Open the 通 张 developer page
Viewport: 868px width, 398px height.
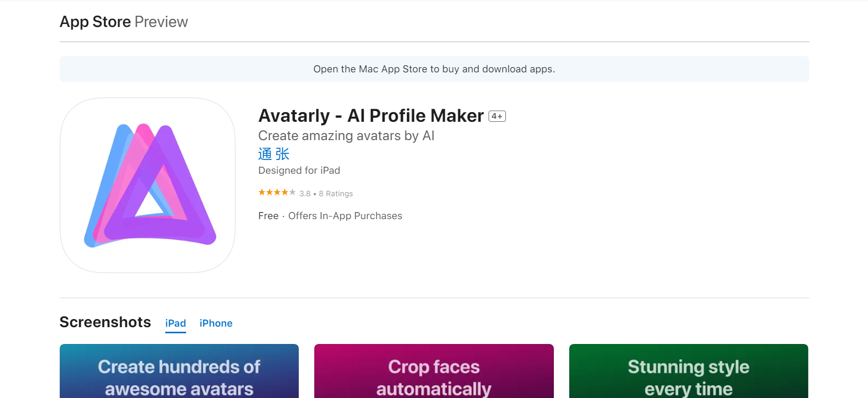click(273, 153)
